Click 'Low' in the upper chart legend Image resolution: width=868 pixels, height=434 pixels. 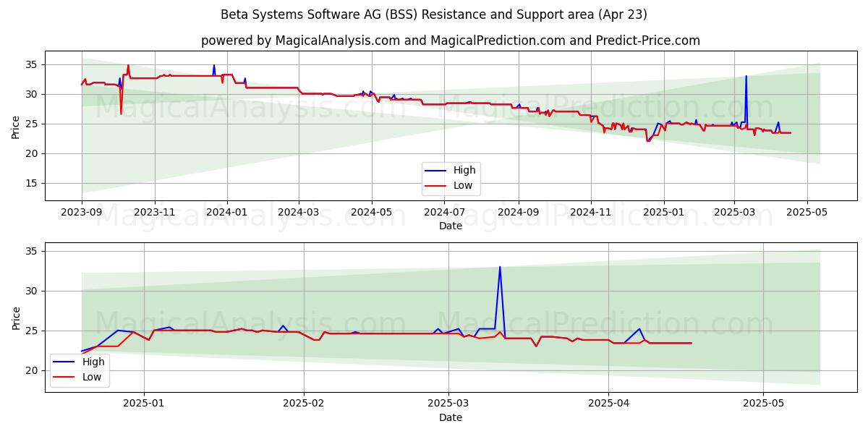(x=463, y=185)
